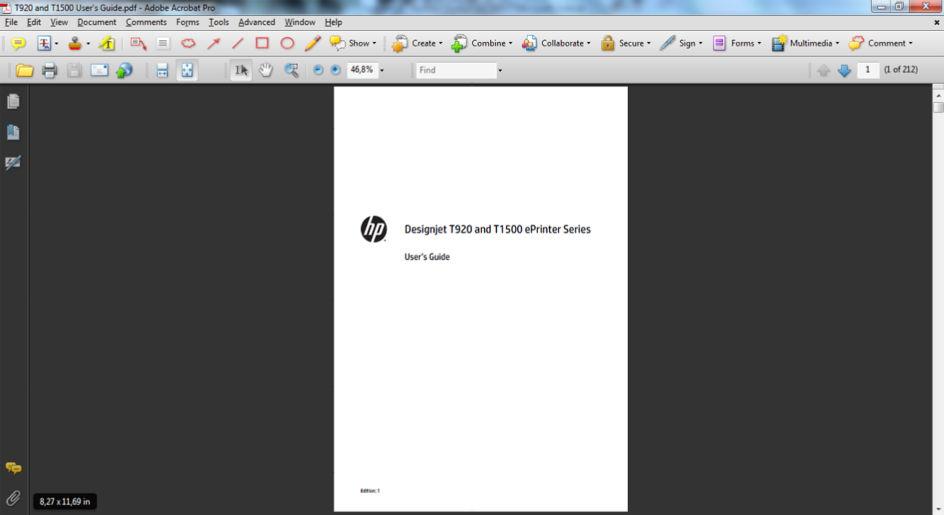Select the Stamp tool
The height and width of the screenshot is (515, 944).
point(75,43)
